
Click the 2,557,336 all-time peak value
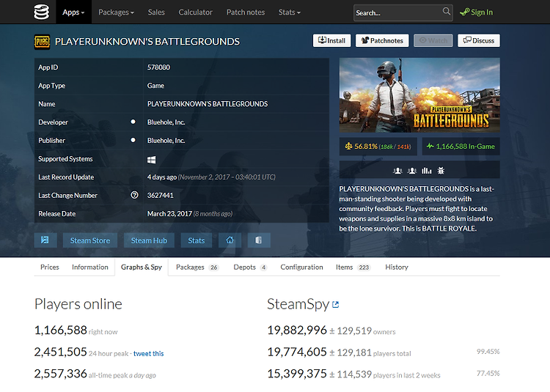click(x=60, y=374)
